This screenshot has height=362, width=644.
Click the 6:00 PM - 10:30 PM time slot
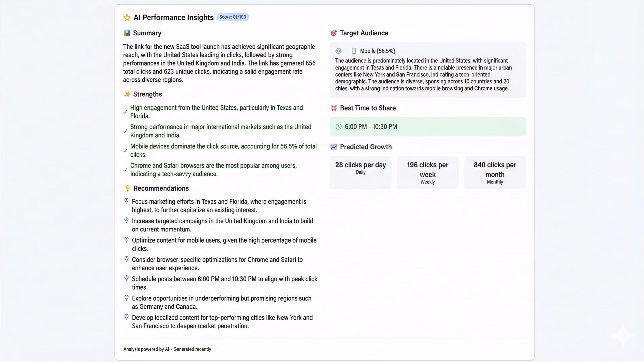pos(371,127)
